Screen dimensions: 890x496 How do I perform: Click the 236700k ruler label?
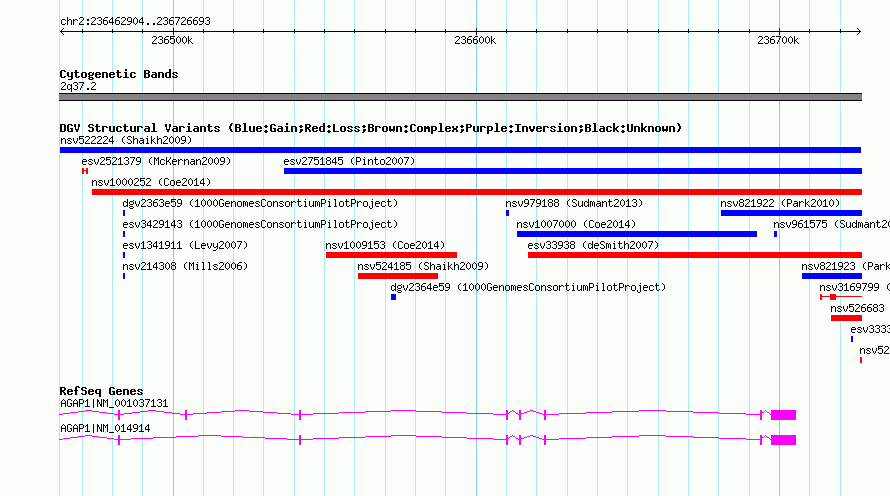coord(778,40)
